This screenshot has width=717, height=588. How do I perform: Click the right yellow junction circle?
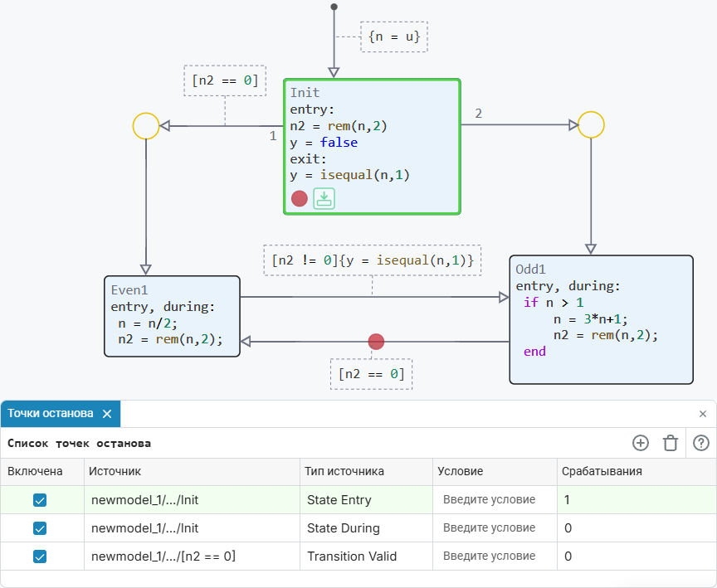(591, 124)
